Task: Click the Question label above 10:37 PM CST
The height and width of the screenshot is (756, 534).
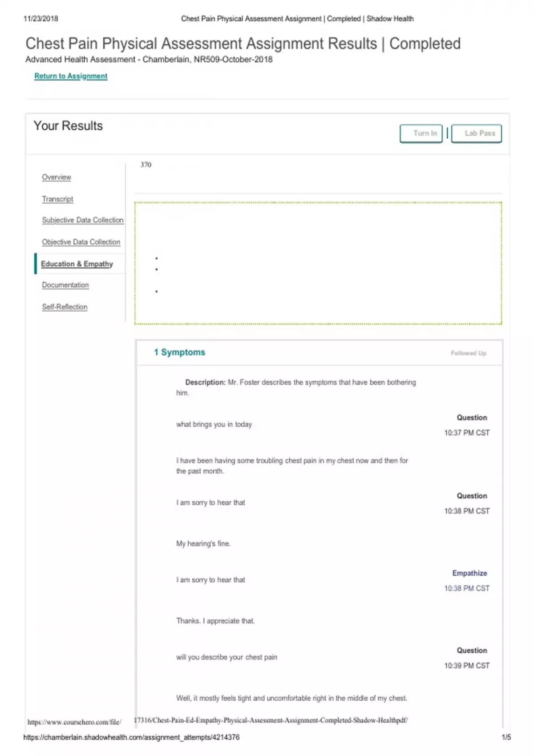Action: pos(472,418)
